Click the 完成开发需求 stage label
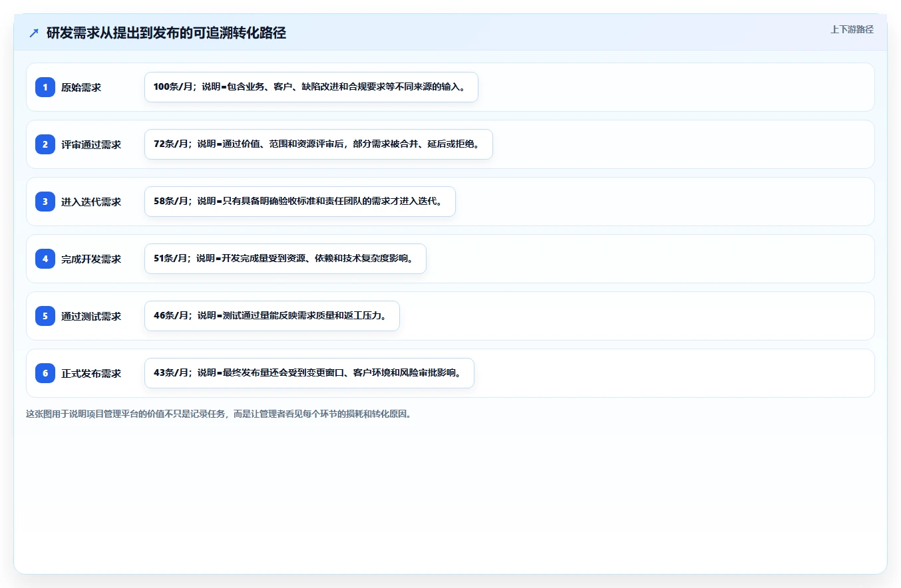 (91, 259)
